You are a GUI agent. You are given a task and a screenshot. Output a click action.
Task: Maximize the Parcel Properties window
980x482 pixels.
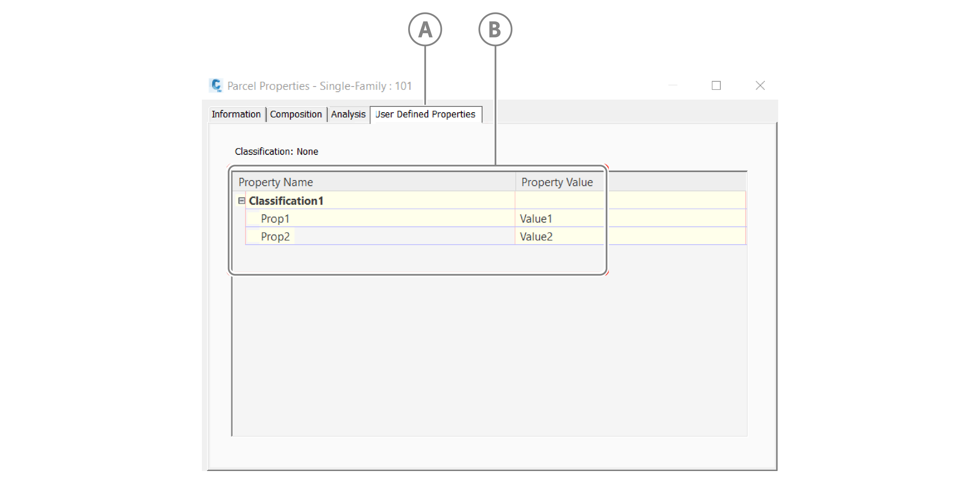(x=716, y=85)
